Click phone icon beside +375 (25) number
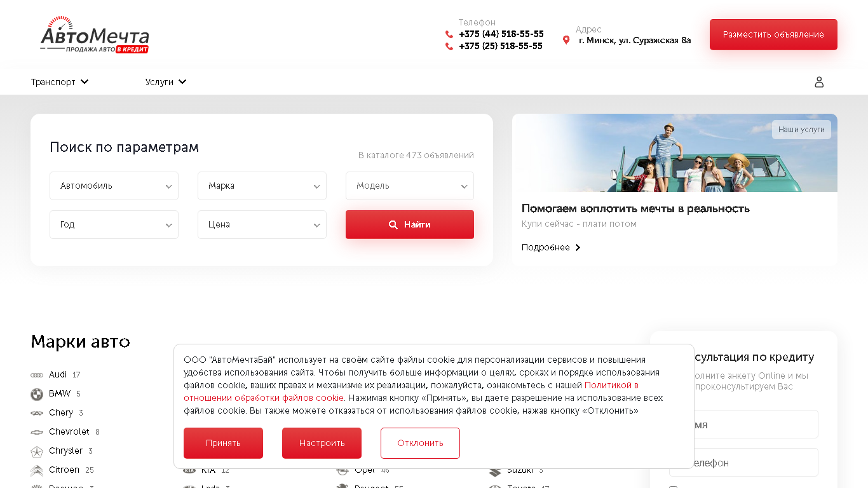 449,46
